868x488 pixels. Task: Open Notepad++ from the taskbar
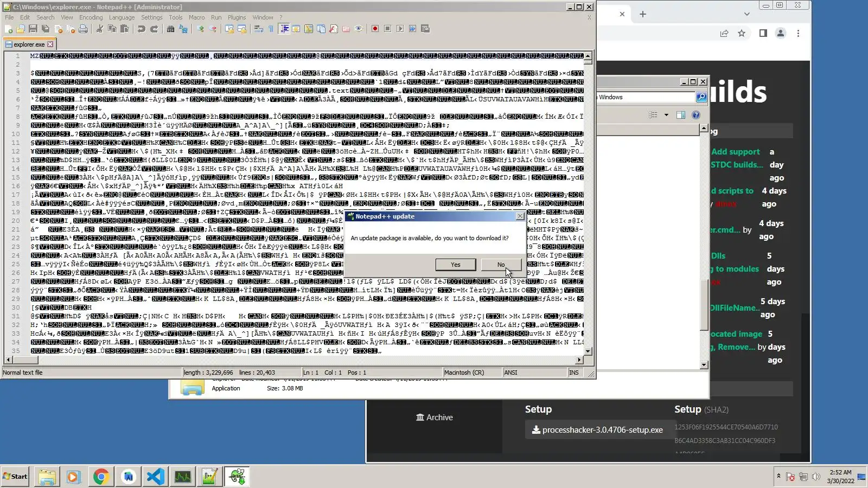click(x=209, y=477)
